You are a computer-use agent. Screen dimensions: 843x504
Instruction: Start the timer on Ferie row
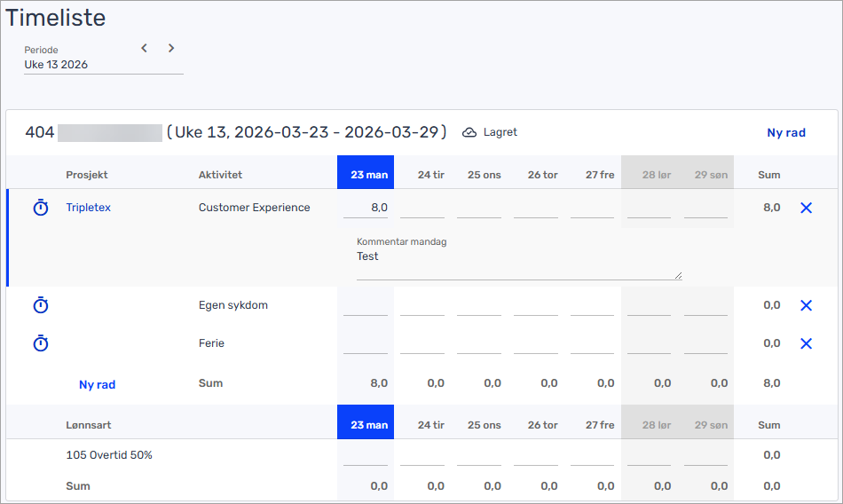click(x=41, y=343)
